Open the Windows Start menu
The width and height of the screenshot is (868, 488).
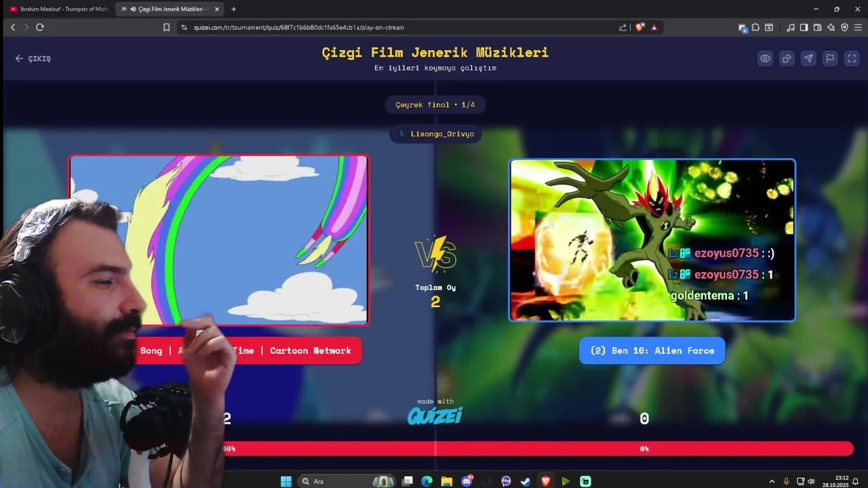tap(286, 481)
